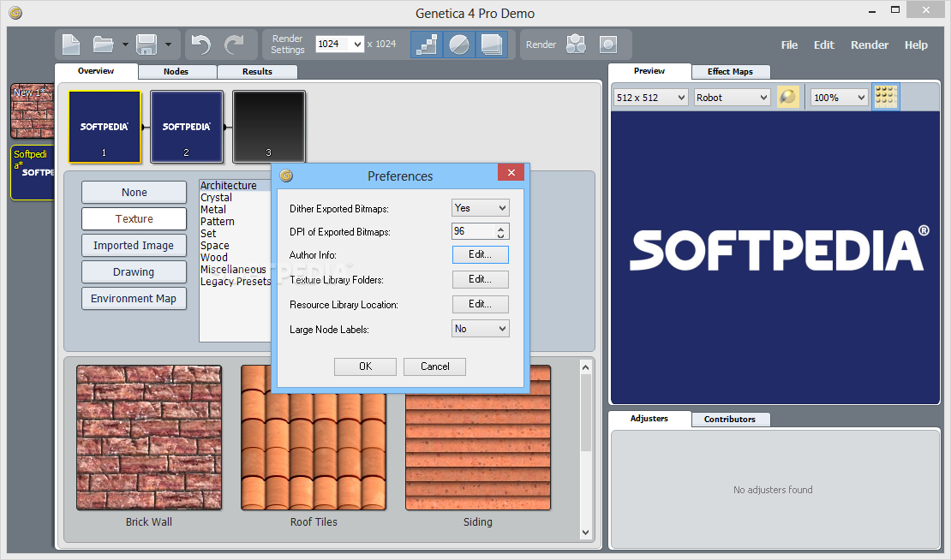Image resolution: width=951 pixels, height=560 pixels.
Task: Toggle the preview lighting sphere icon
Action: (788, 97)
